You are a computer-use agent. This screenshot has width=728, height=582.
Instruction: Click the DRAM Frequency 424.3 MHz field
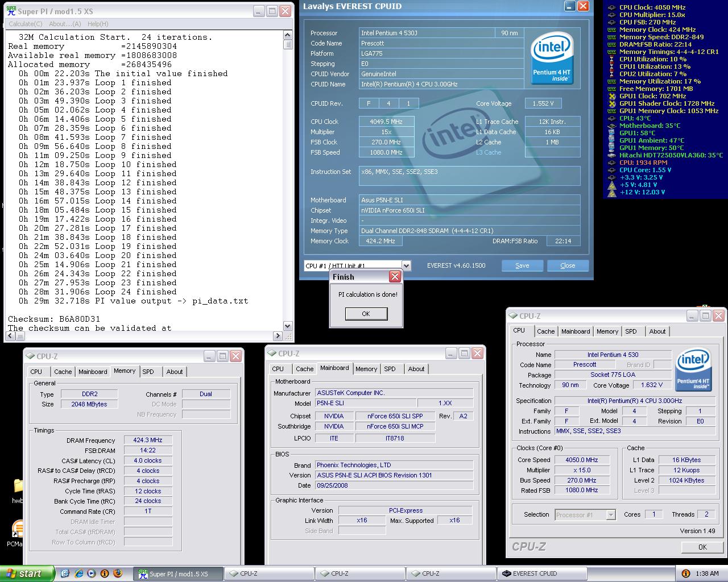point(148,440)
